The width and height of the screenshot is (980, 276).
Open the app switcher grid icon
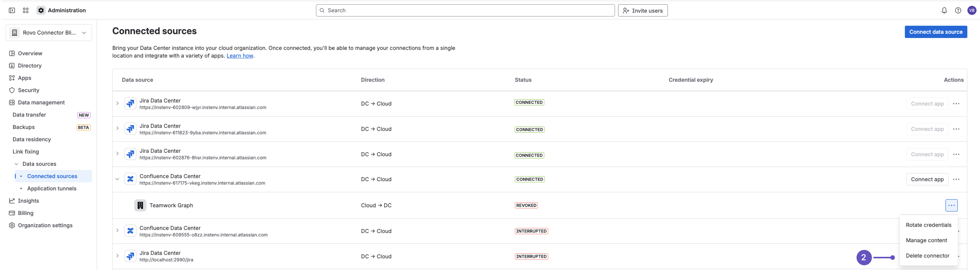coord(25,10)
